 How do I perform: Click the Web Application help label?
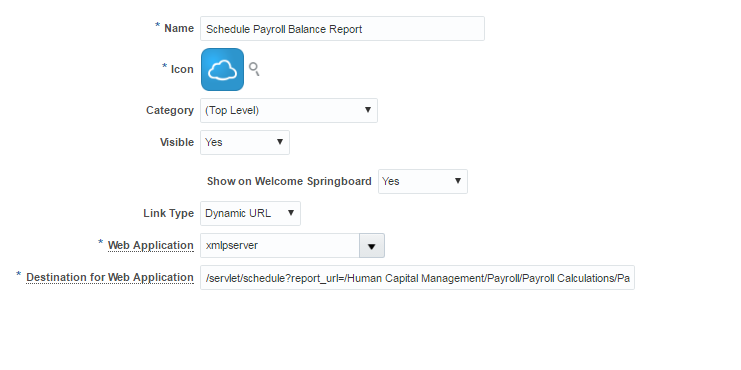(151, 245)
